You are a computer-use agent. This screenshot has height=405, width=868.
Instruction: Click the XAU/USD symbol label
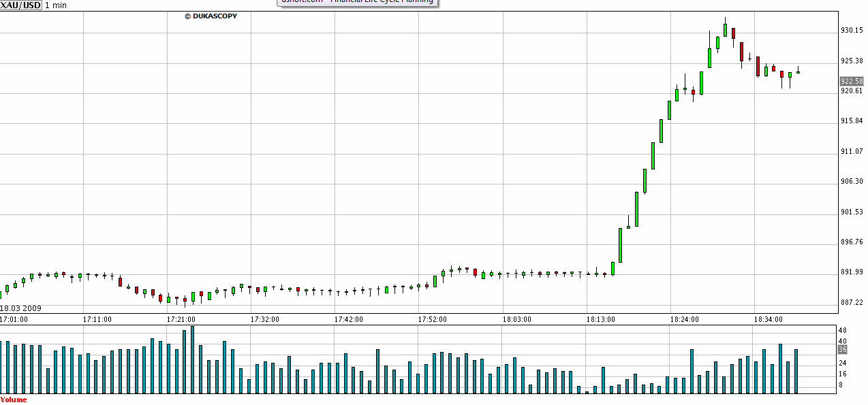click(21, 5)
